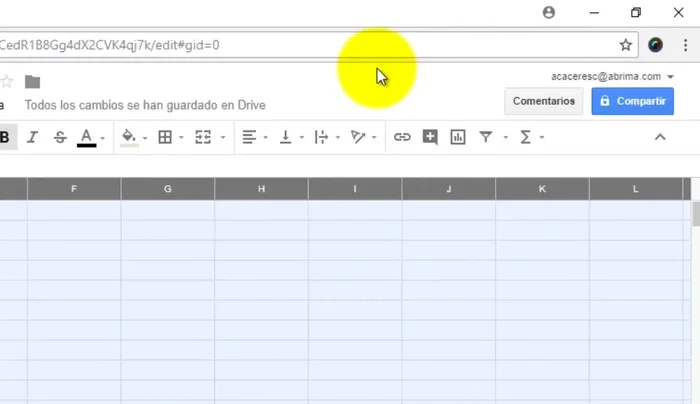The width and height of the screenshot is (700, 404).
Task: Expand text rotation dropdown arrow
Action: click(x=374, y=137)
